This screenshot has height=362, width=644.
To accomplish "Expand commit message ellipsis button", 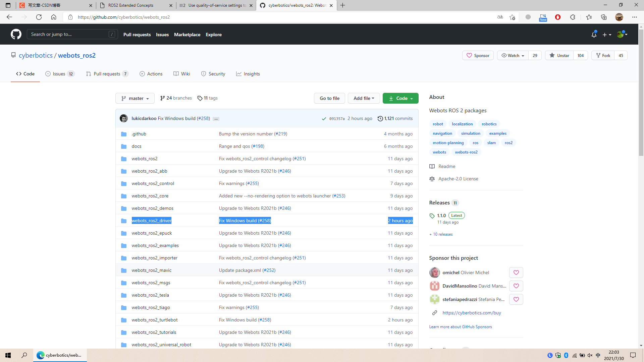I will point(216,119).
